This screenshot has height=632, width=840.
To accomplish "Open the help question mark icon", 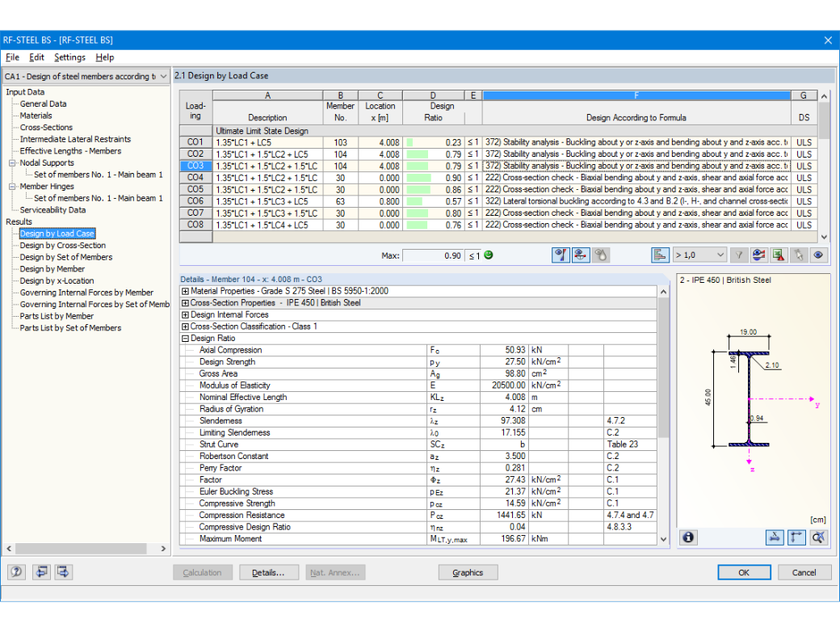I will point(17,572).
